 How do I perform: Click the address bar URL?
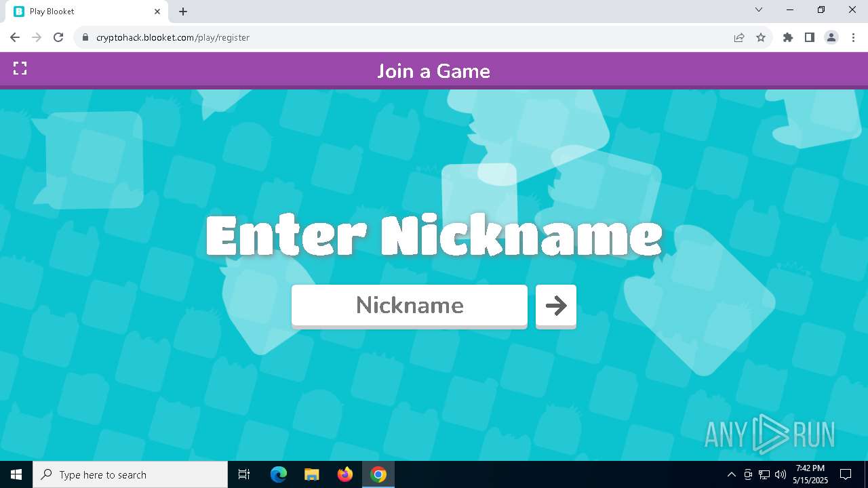click(x=173, y=37)
